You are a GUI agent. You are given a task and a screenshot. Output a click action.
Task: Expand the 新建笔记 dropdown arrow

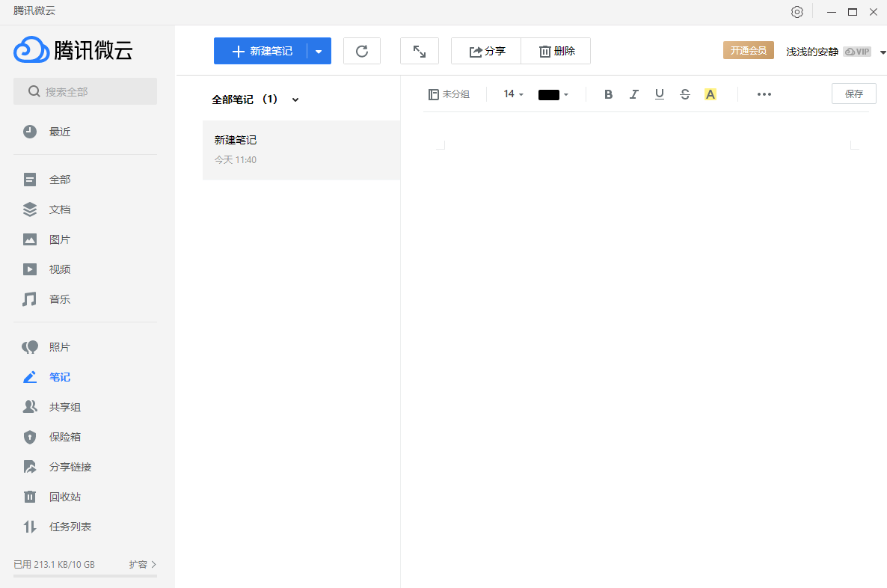(x=319, y=51)
